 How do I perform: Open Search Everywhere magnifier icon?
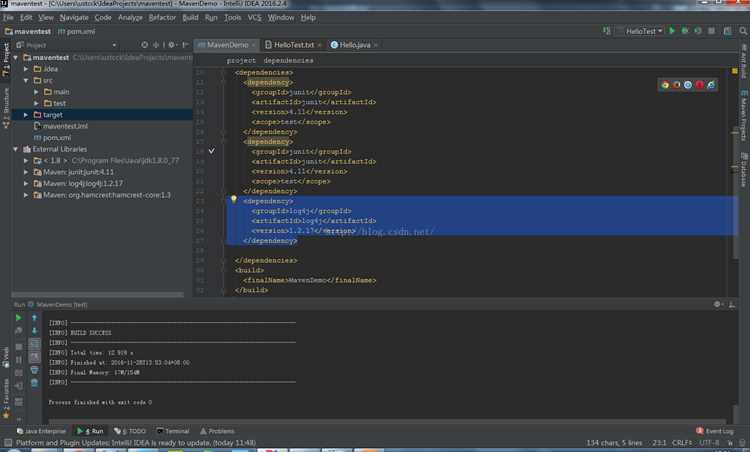click(x=743, y=31)
